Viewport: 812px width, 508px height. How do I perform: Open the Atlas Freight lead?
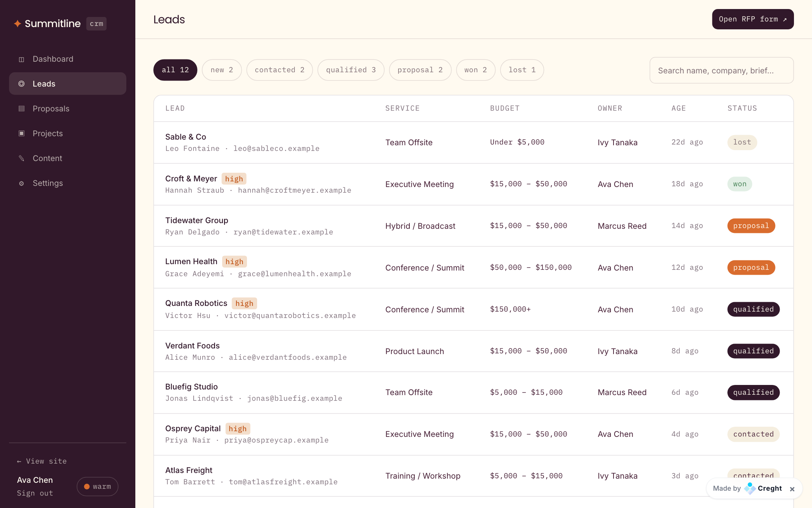point(474,476)
